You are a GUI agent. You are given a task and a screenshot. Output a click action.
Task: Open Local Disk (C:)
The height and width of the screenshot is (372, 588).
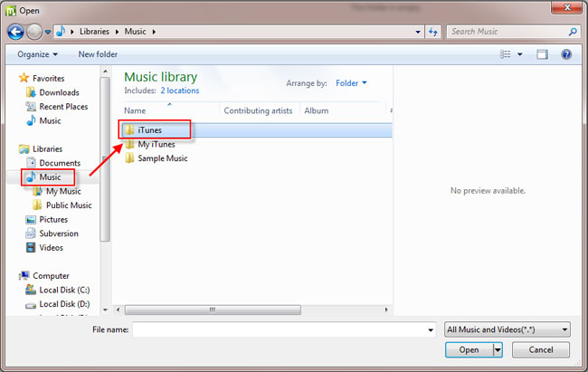coord(64,290)
